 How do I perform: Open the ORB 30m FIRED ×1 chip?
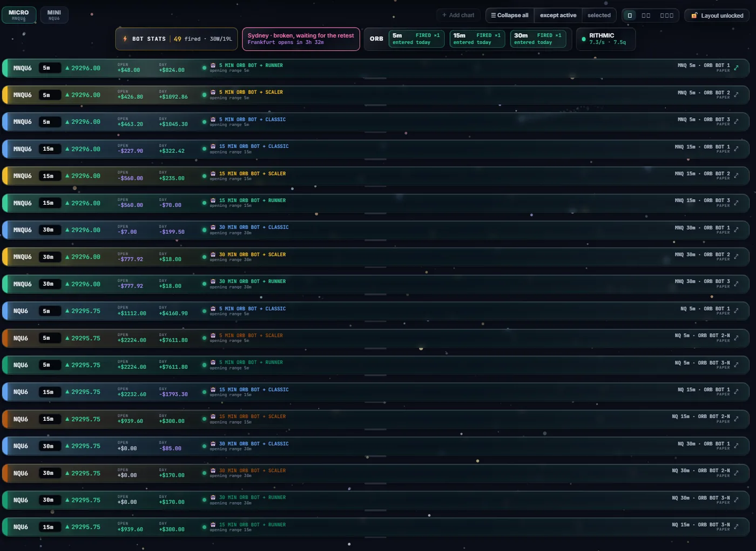tap(538, 39)
